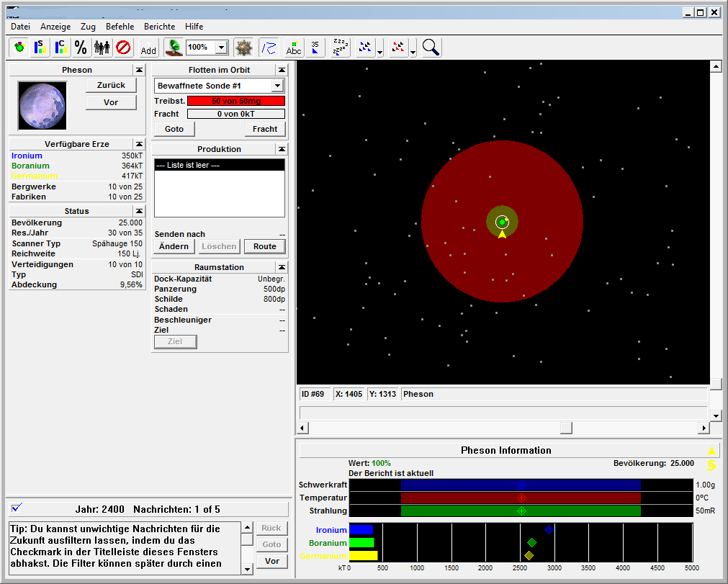This screenshot has height=584, width=728.
Task: Uncheck the message filter checkmark
Action: click(17, 508)
